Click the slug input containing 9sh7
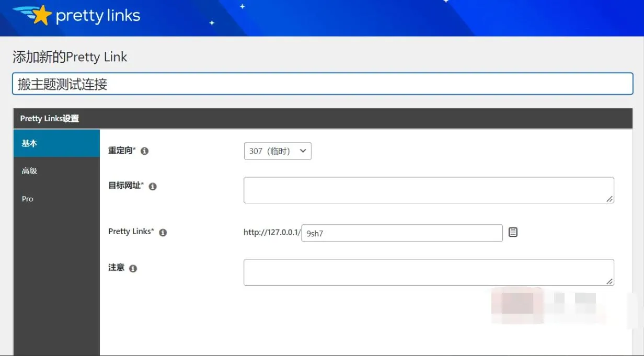Viewport: 644px width, 356px height. click(402, 233)
